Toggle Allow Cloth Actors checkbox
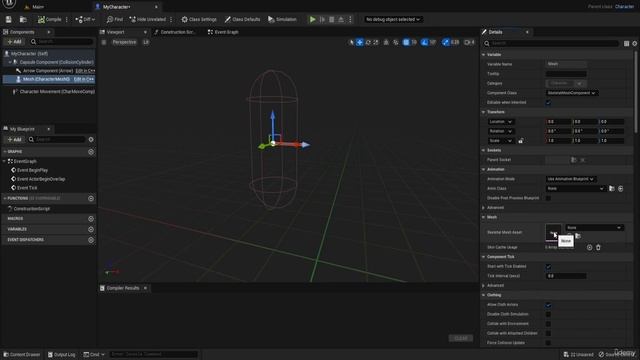The width and height of the screenshot is (640, 360). pyautogui.click(x=548, y=305)
